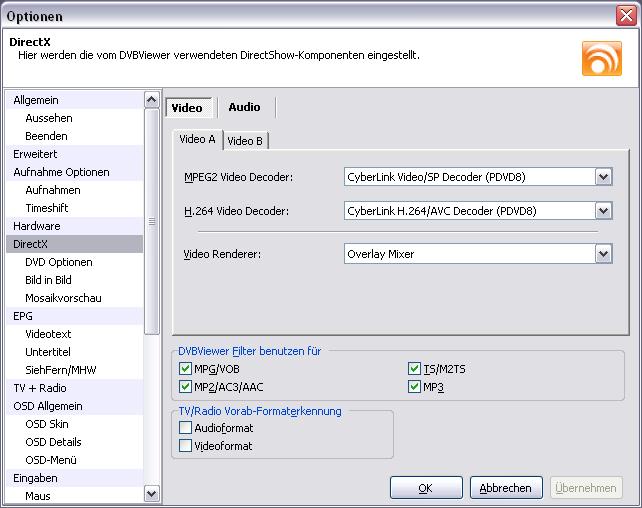Switch to the Audio tab
Viewport: 642px width, 508px height.
[x=244, y=107]
